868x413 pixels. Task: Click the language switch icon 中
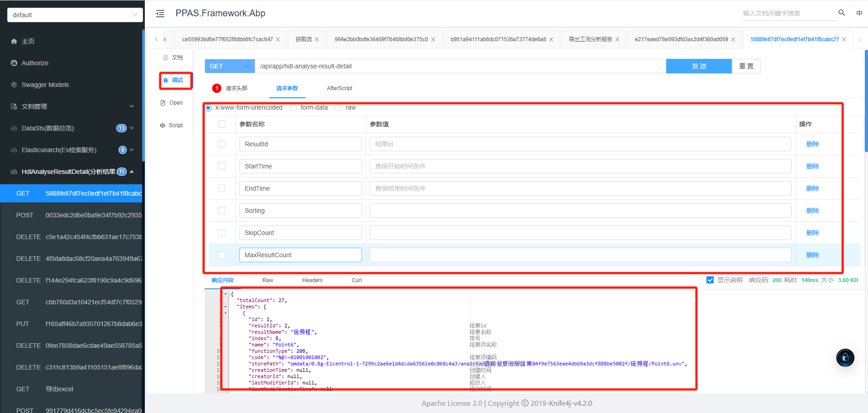click(x=859, y=13)
